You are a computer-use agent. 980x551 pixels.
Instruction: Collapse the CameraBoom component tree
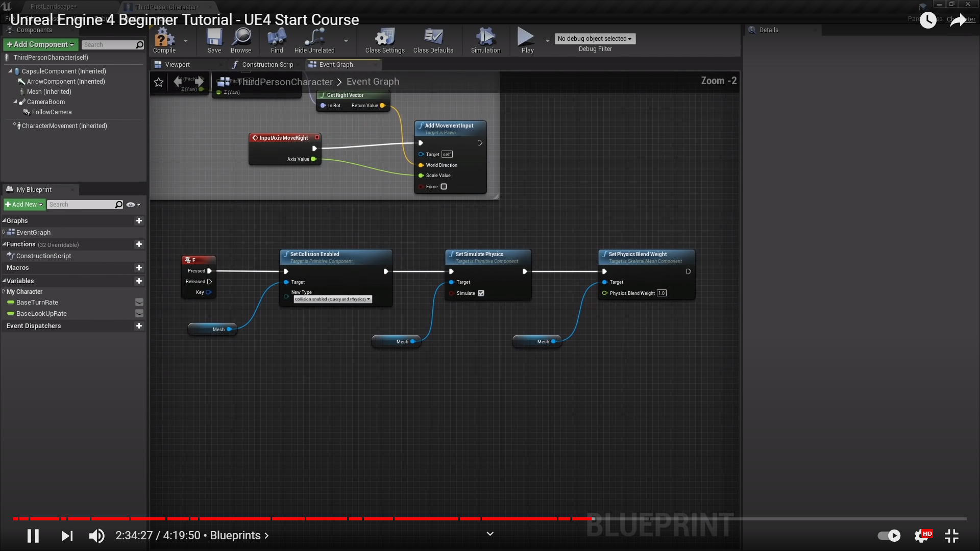(x=15, y=102)
